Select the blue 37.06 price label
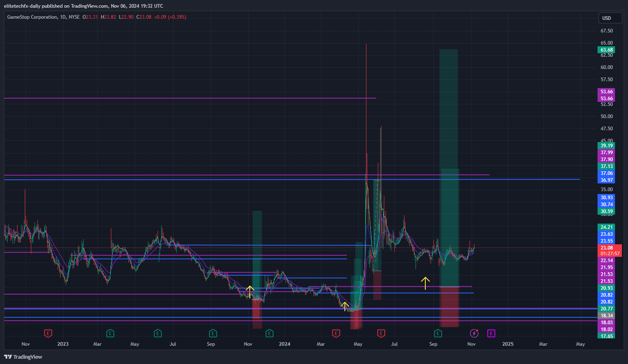 click(x=606, y=173)
